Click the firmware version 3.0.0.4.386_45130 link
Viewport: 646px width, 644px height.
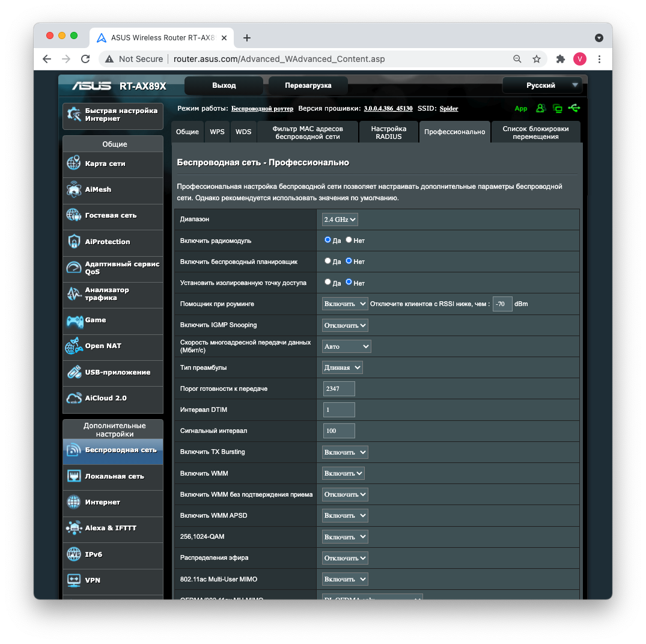pyautogui.click(x=388, y=108)
